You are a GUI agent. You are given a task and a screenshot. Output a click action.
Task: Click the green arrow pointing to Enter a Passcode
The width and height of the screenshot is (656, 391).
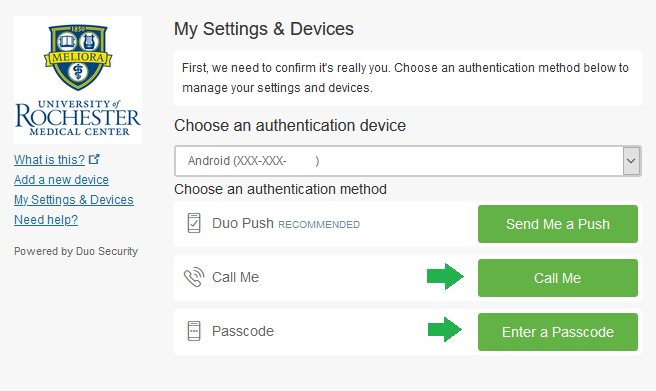point(445,330)
